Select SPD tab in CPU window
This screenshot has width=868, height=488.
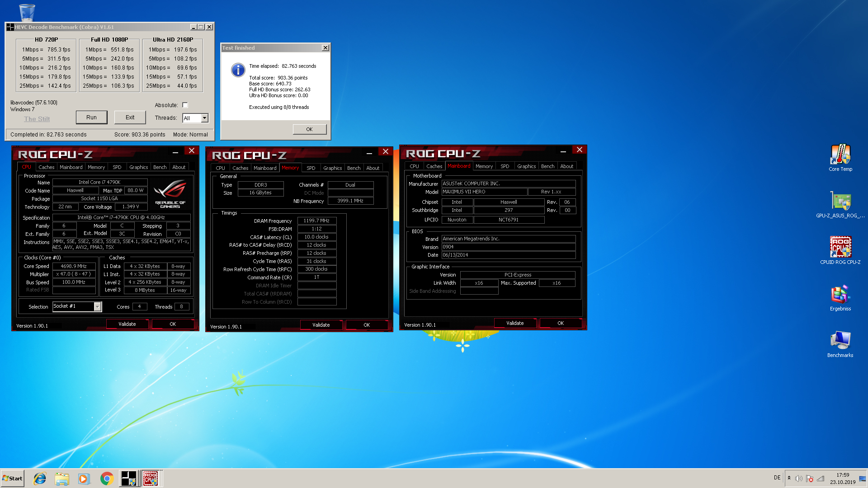pyautogui.click(x=117, y=167)
